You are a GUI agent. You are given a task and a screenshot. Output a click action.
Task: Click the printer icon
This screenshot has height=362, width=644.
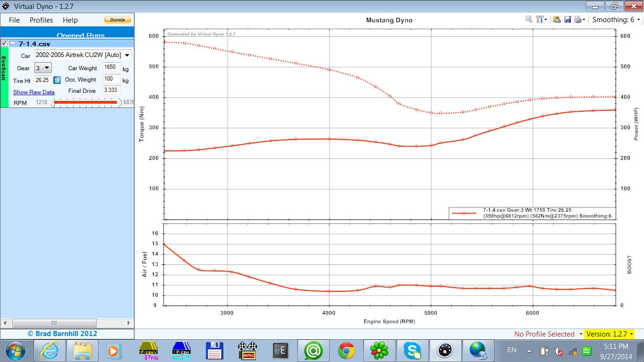[x=578, y=20]
